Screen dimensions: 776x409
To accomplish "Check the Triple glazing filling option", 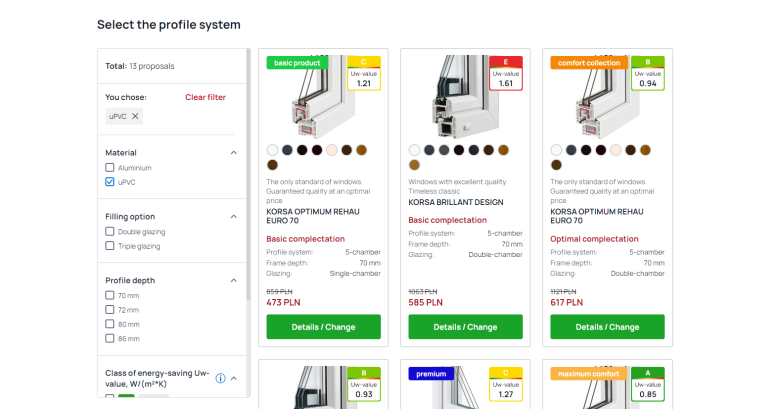I will pyautogui.click(x=110, y=246).
